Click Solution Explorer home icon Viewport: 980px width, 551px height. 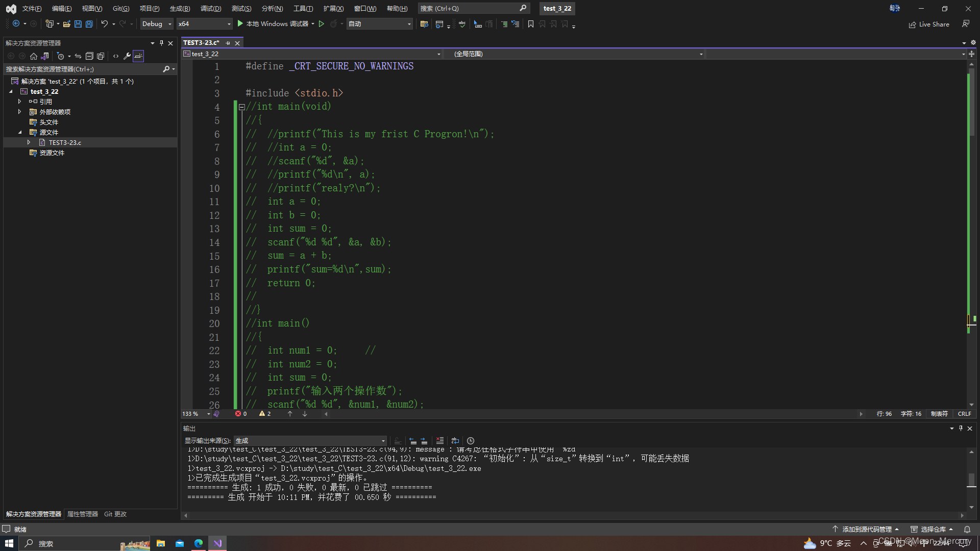[34, 56]
